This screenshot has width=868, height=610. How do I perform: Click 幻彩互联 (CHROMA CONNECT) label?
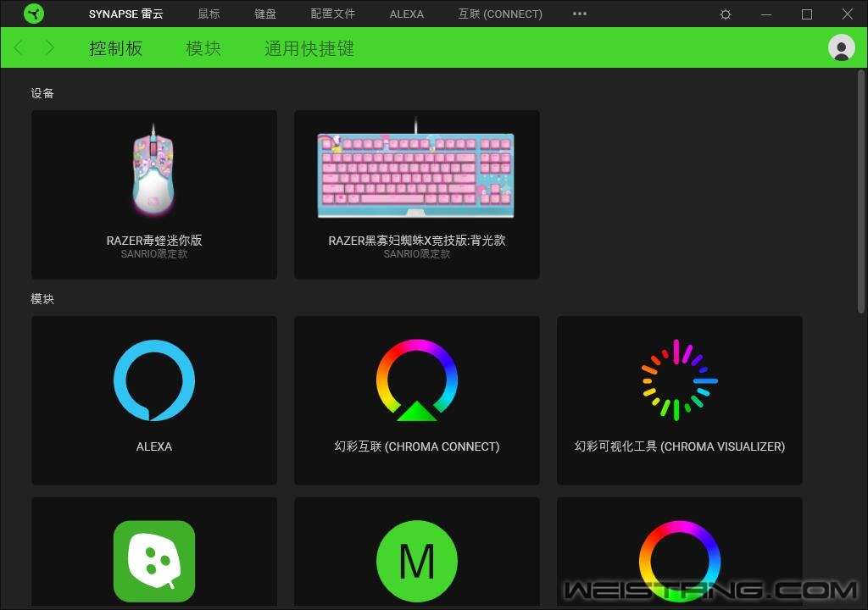(417, 446)
